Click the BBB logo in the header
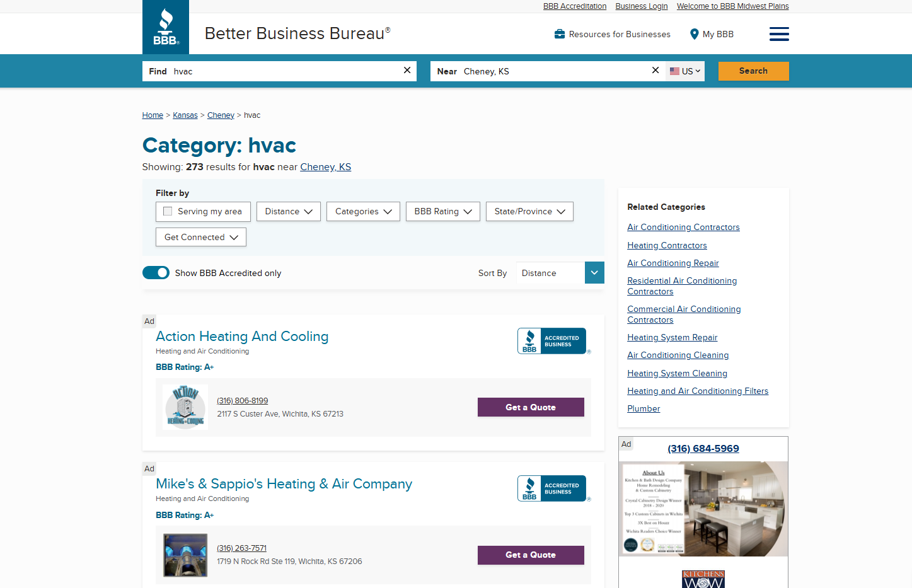This screenshot has width=912, height=588. 165,27
